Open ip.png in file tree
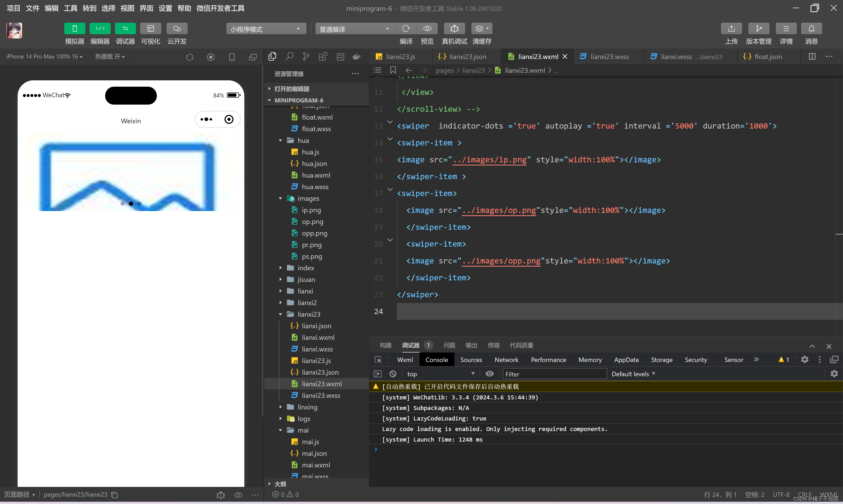This screenshot has height=504, width=843. tap(311, 210)
